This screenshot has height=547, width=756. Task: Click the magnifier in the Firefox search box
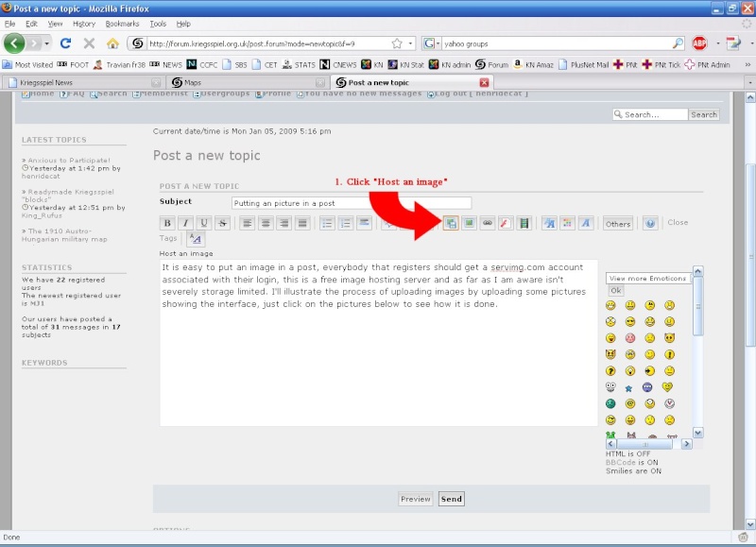[678, 43]
